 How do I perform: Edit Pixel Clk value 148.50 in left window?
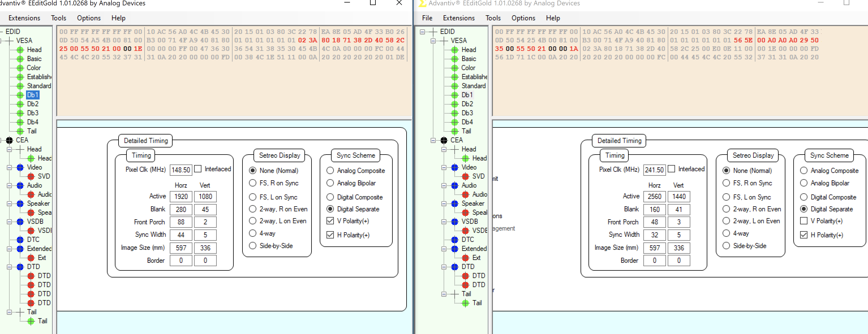click(x=181, y=170)
